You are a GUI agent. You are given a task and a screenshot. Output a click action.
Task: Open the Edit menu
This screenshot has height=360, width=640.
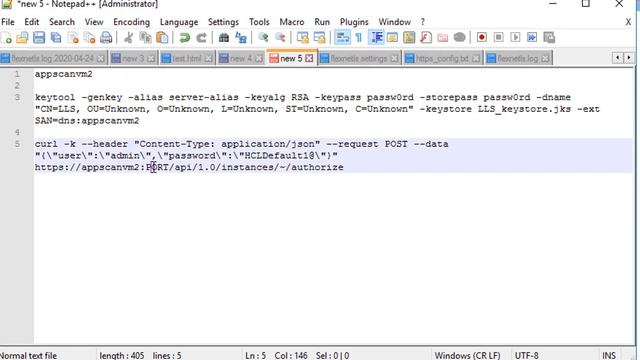(31, 22)
